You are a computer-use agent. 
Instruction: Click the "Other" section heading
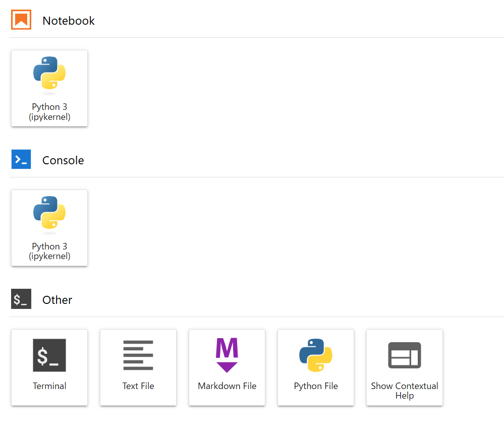(x=57, y=300)
